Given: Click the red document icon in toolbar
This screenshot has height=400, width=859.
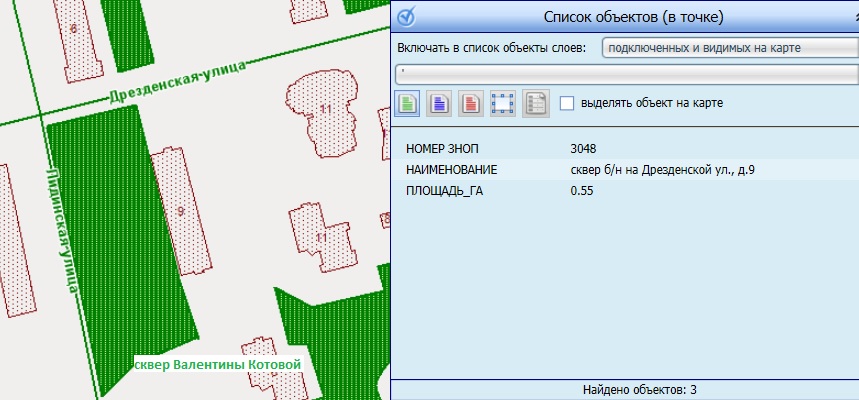Looking at the screenshot, I should pos(471,103).
